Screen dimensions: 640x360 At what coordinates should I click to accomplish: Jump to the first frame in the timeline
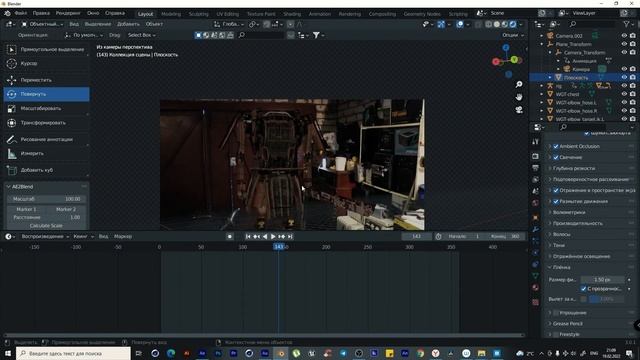(248, 236)
